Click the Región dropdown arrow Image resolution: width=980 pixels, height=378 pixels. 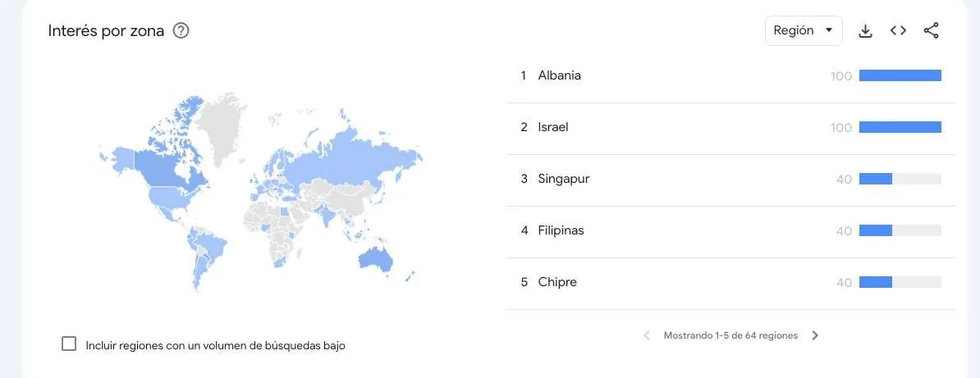pyautogui.click(x=829, y=30)
